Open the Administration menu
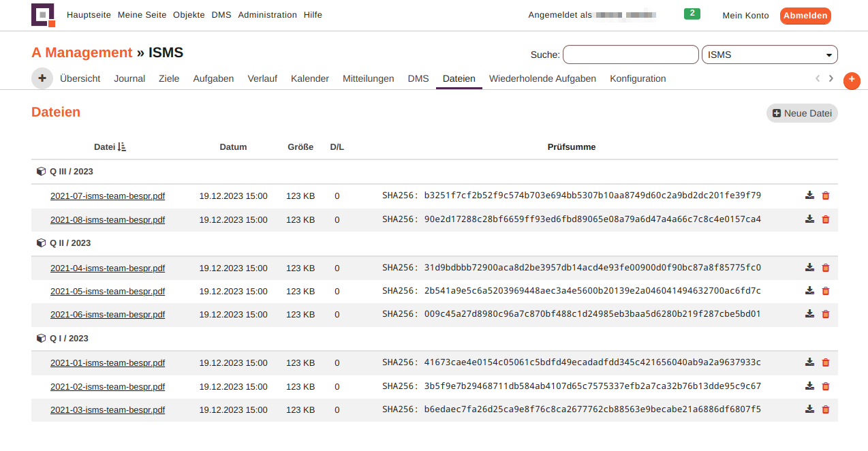Image resolution: width=868 pixels, height=451 pixels. pyautogui.click(x=267, y=14)
